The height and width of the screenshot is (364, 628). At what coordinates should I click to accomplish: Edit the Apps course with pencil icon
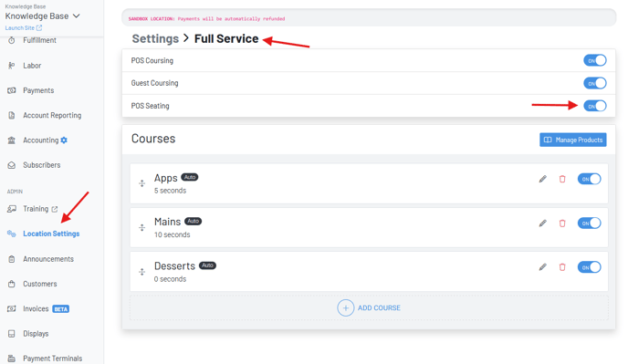[543, 179]
